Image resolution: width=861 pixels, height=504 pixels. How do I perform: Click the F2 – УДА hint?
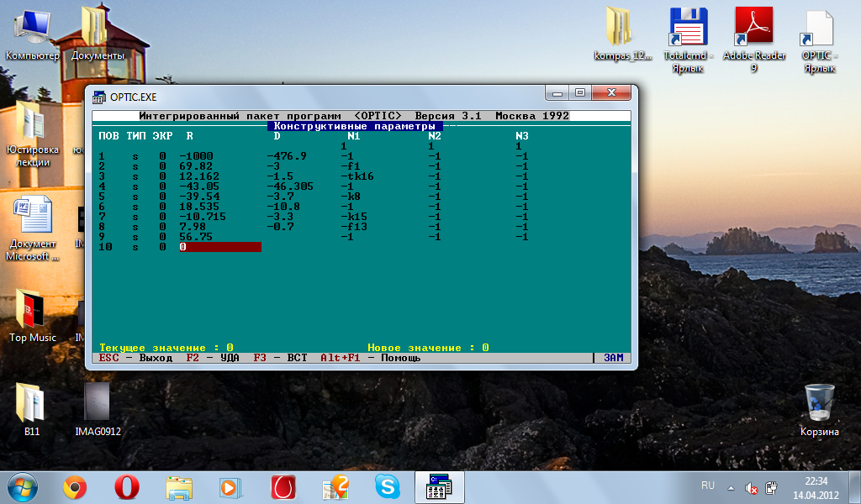tap(213, 358)
